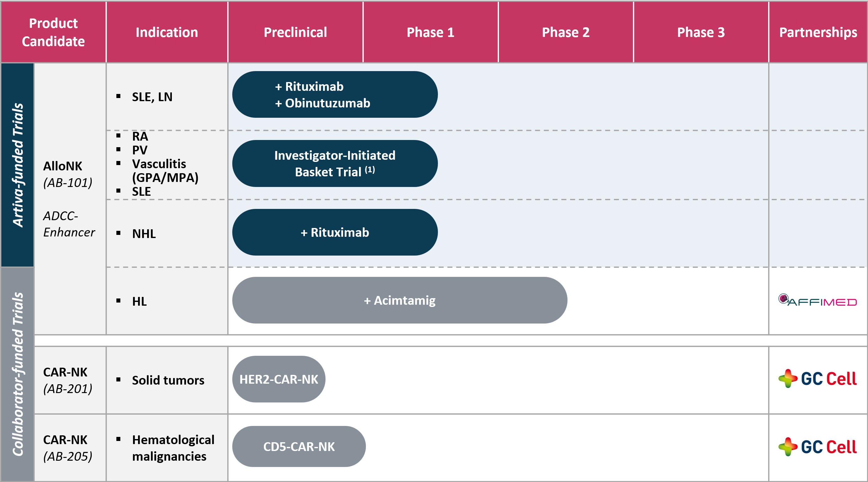
Task: Click the CD5-CAR-NK pill
Action: tap(299, 447)
